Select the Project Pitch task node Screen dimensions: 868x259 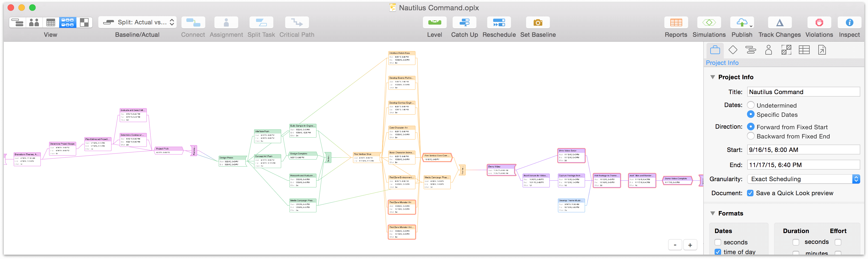point(169,150)
